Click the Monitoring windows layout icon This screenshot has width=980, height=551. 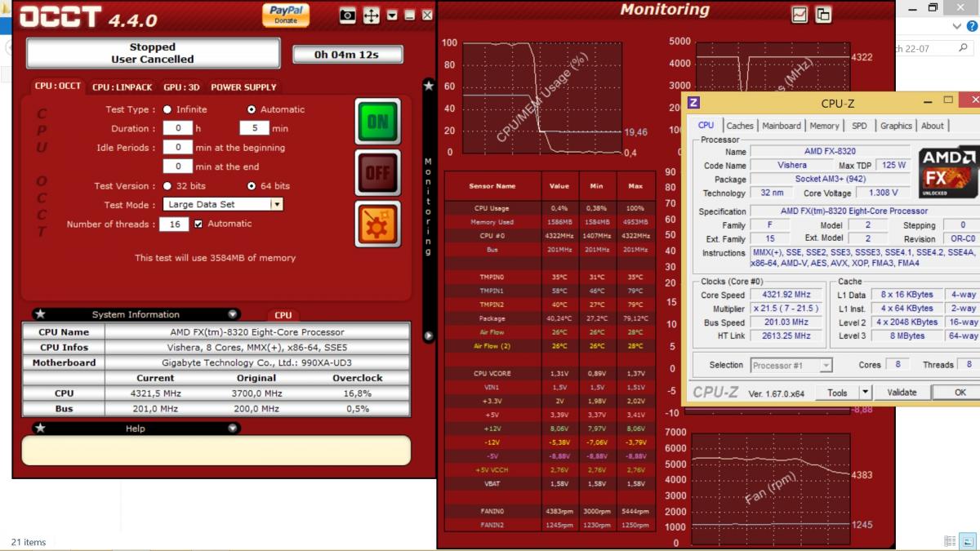[822, 14]
